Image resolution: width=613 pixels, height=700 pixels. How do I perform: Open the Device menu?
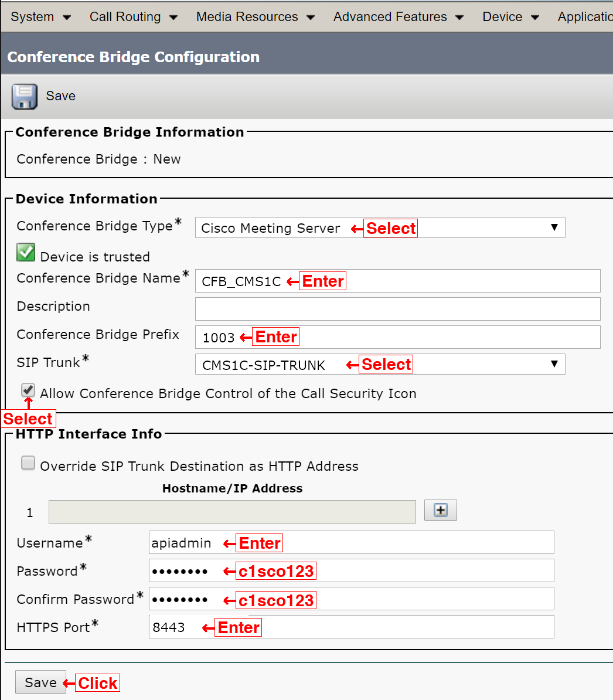511,17
